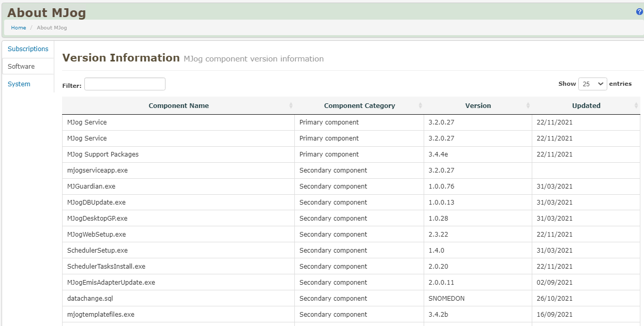Click the Filter text box

tap(125, 84)
